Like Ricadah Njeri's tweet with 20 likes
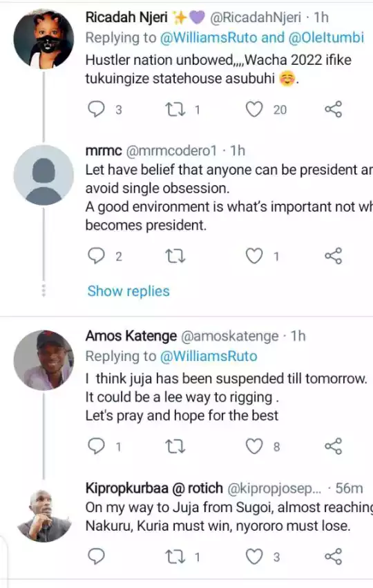The width and height of the screenshot is (373, 588). point(254,110)
